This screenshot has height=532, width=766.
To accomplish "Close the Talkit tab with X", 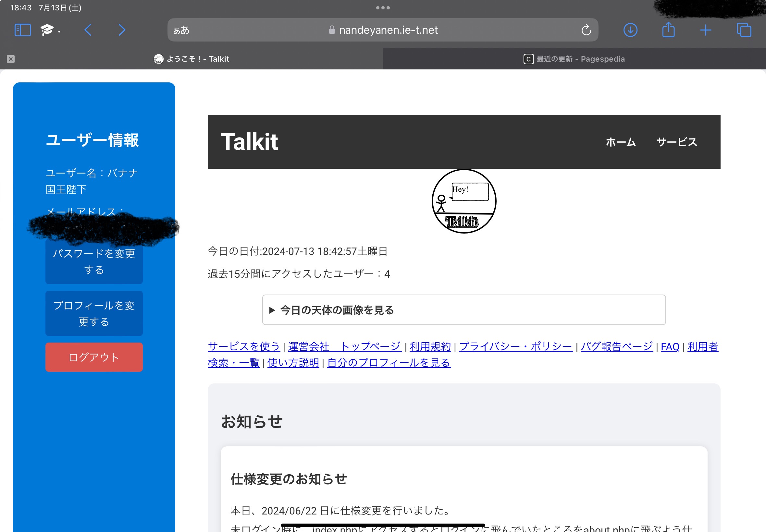I will coord(11,59).
